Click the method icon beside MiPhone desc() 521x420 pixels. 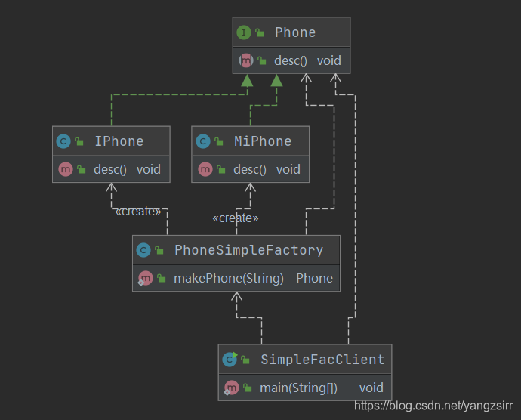coord(205,170)
